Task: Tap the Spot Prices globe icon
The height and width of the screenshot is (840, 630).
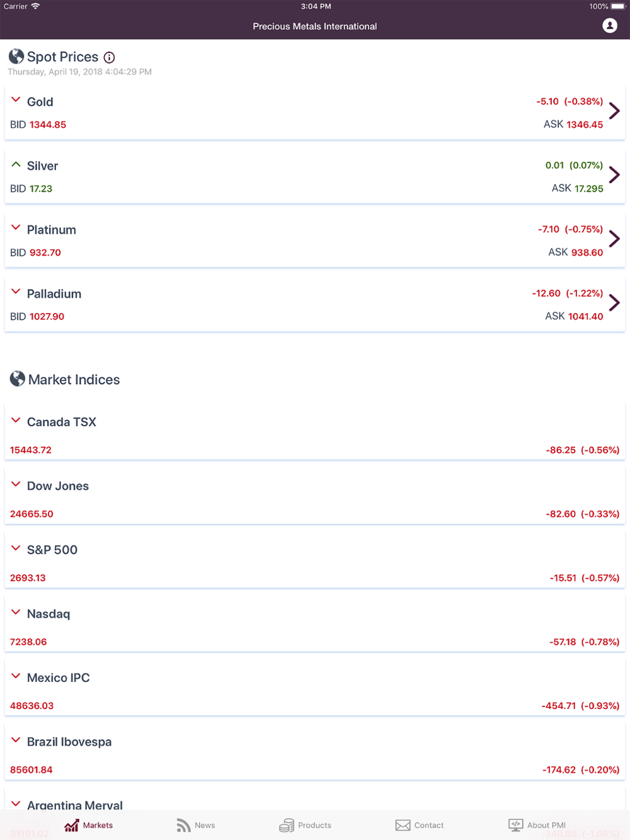Action: [16, 57]
